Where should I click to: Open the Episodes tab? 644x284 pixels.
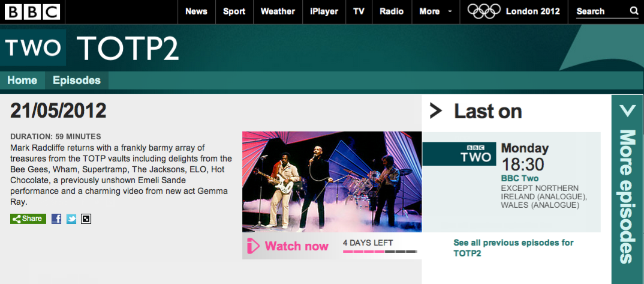76,80
